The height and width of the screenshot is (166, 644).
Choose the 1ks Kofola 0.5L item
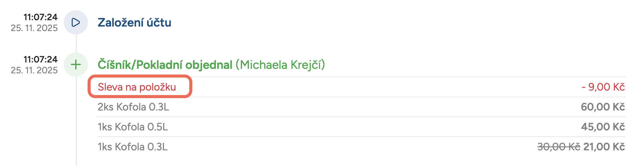[133, 127]
